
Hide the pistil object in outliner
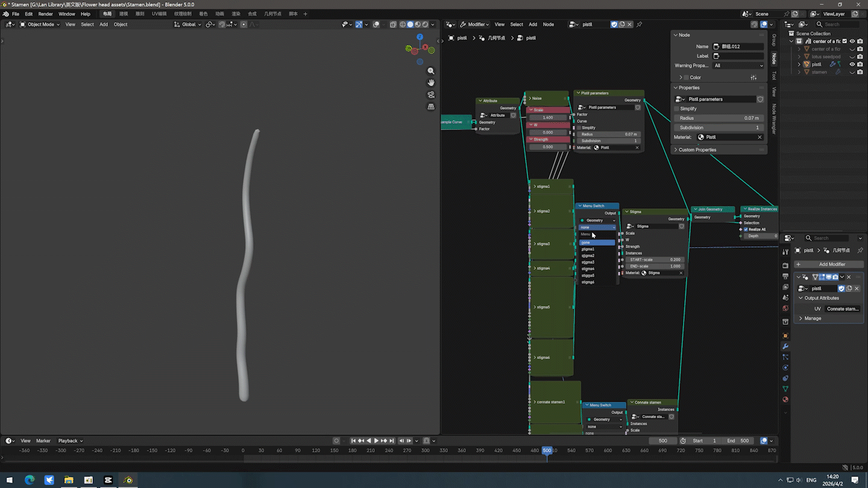coord(852,64)
